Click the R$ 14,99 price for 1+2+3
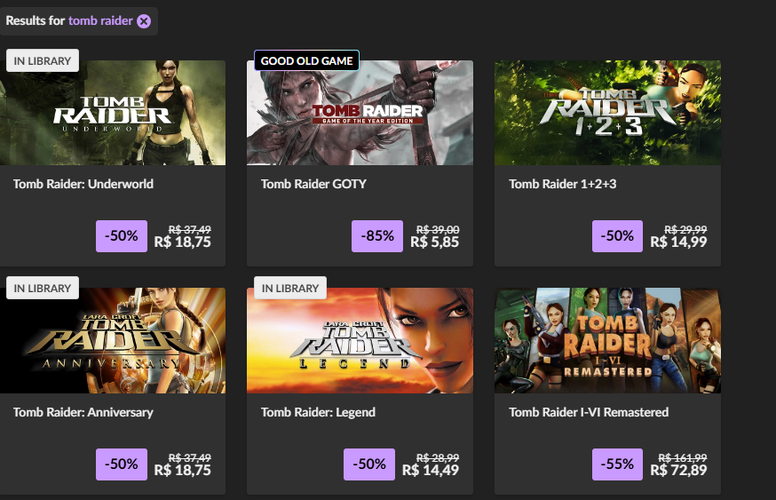 [679, 242]
